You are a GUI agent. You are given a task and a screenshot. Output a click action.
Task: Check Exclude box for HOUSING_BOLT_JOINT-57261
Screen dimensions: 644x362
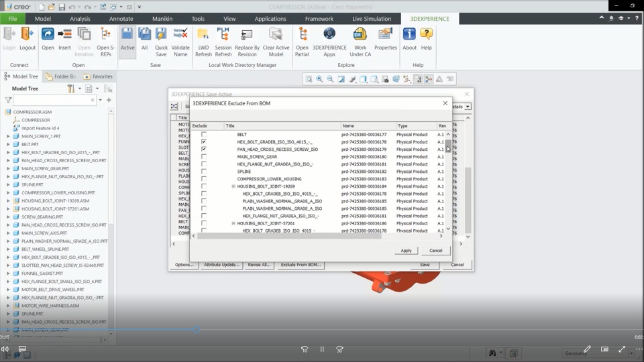[x=204, y=223]
